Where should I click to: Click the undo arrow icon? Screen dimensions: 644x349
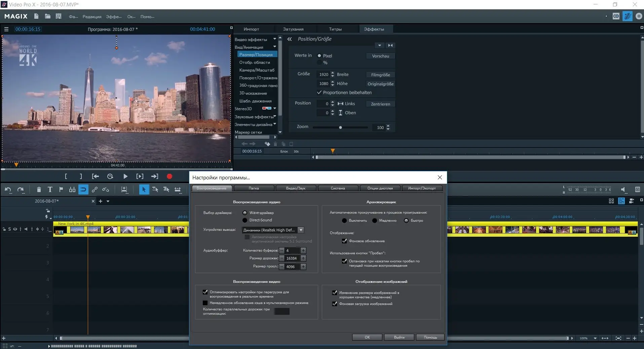coord(8,190)
